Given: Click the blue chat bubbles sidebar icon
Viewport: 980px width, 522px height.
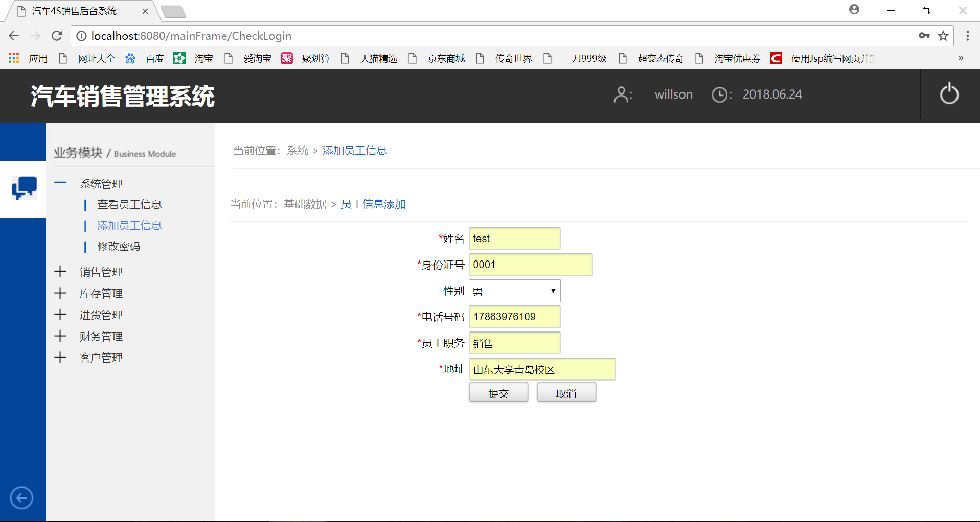Looking at the screenshot, I should coord(24,188).
